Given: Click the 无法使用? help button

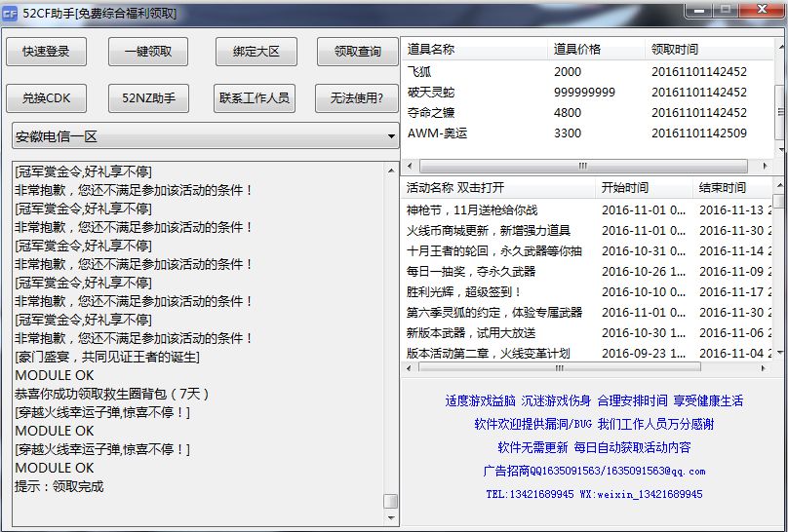Looking at the screenshot, I should coord(356,97).
